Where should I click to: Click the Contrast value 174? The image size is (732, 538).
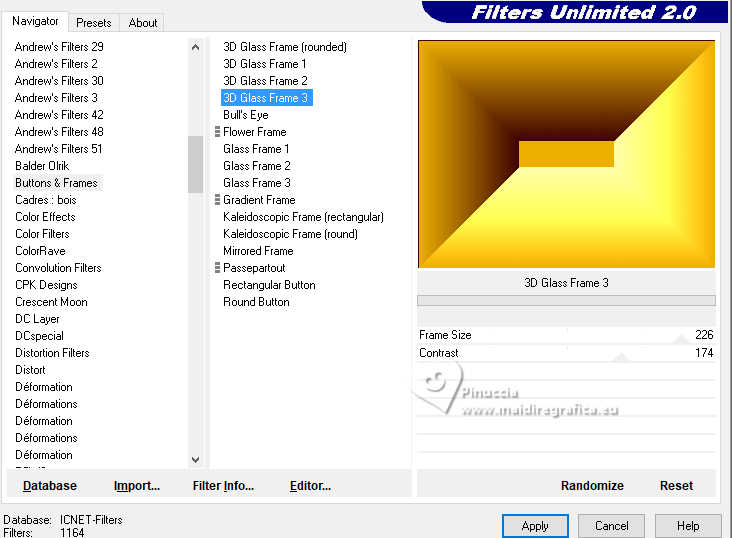(x=704, y=353)
